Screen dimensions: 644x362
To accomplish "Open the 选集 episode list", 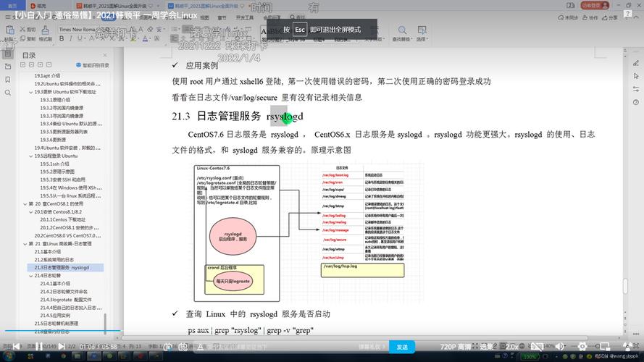I will click(486, 347).
